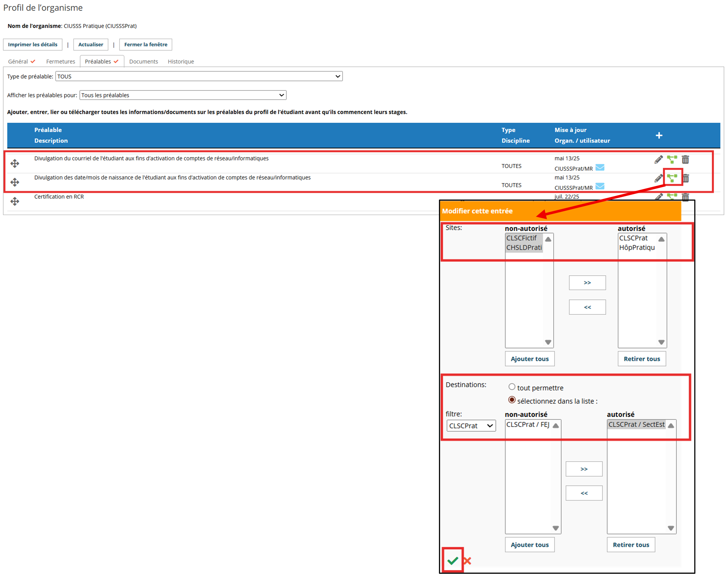Delete the first prerequisite using its trash icon
Viewport: 728px width, 574px height.
[x=685, y=159]
